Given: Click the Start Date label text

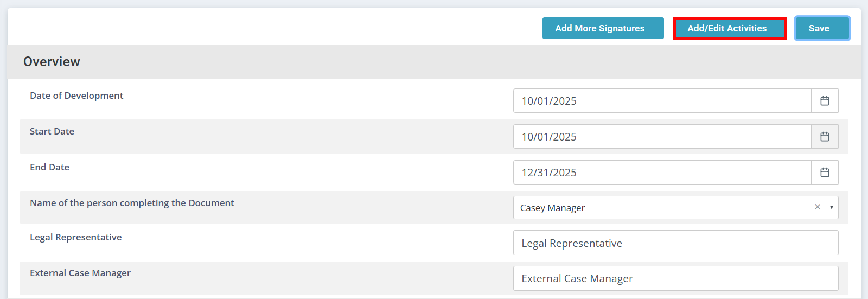Looking at the screenshot, I should 52,131.
